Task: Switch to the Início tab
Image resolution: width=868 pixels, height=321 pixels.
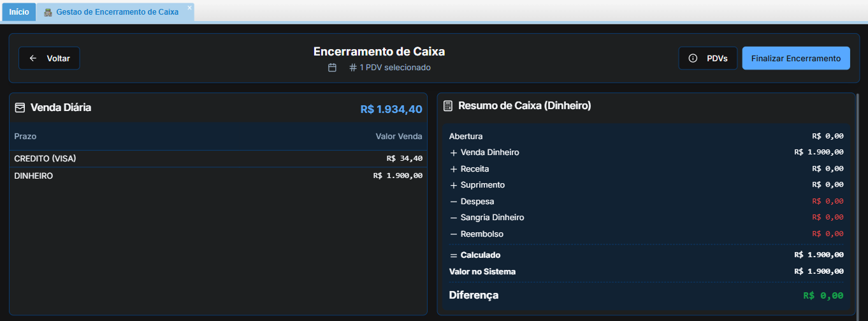Action: [x=18, y=12]
